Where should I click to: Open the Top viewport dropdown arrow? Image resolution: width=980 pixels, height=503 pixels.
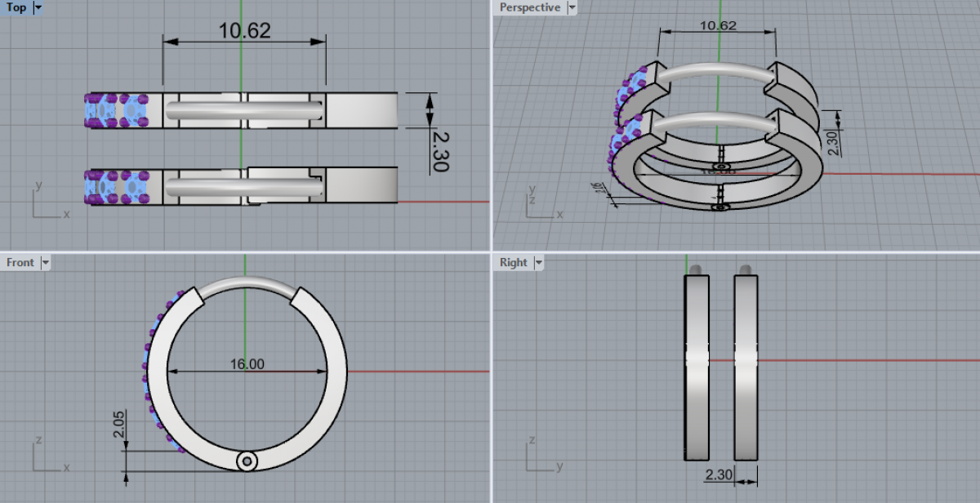38,7
